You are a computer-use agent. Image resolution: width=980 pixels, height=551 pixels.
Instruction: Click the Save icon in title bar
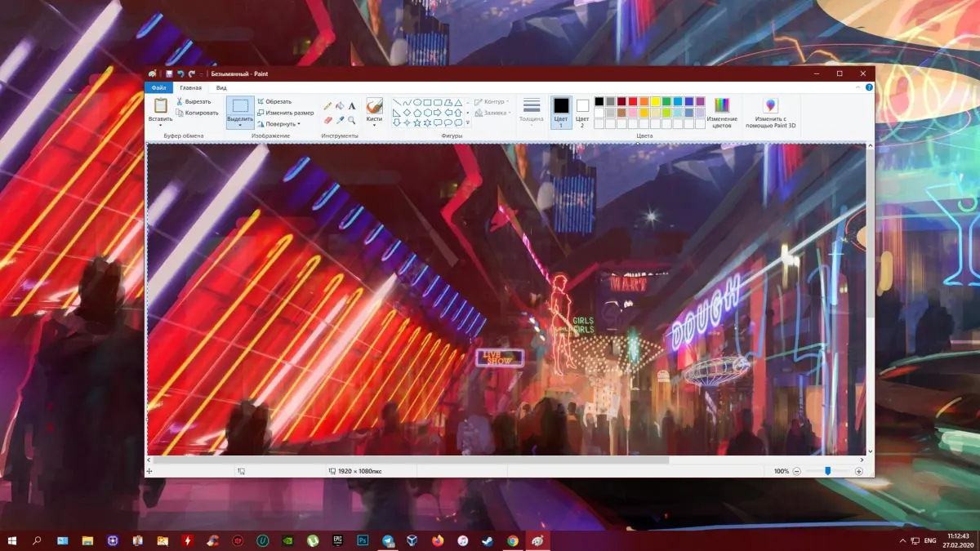[x=169, y=73]
